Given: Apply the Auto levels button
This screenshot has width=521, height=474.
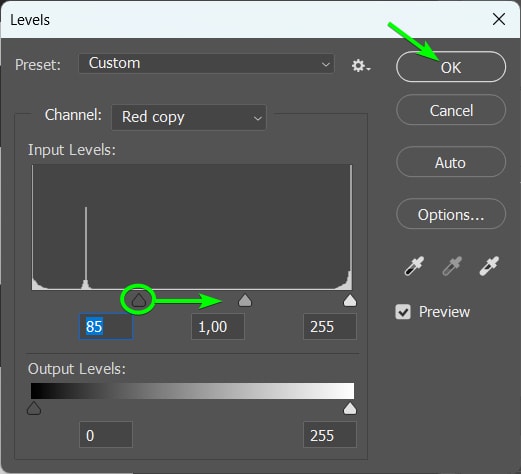Looking at the screenshot, I should coord(451,162).
